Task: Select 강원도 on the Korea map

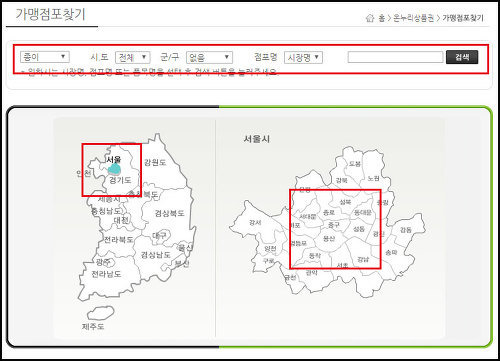Action: coord(155,162)
